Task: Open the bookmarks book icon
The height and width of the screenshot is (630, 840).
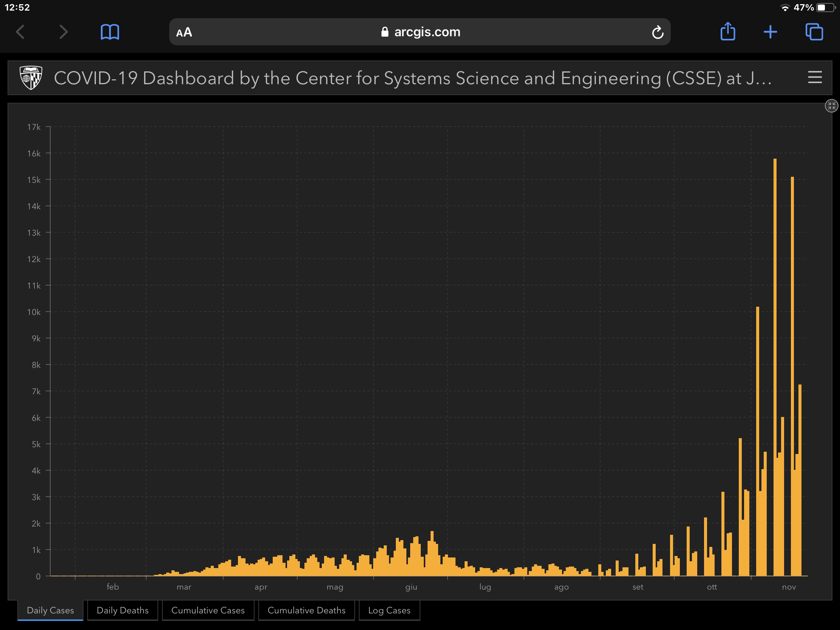Action: pos(110,32)
